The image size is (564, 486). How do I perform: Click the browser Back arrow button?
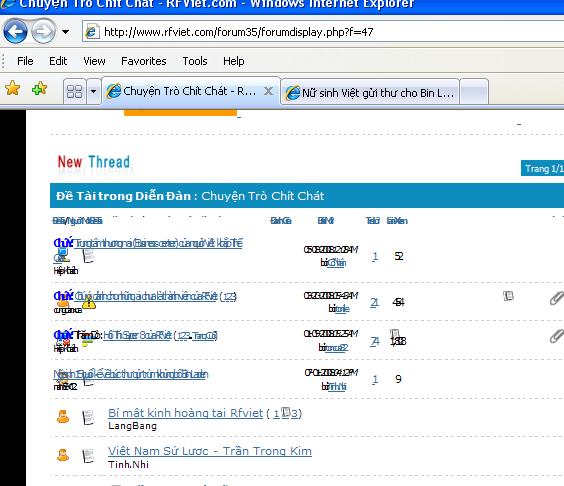[15, 32]
